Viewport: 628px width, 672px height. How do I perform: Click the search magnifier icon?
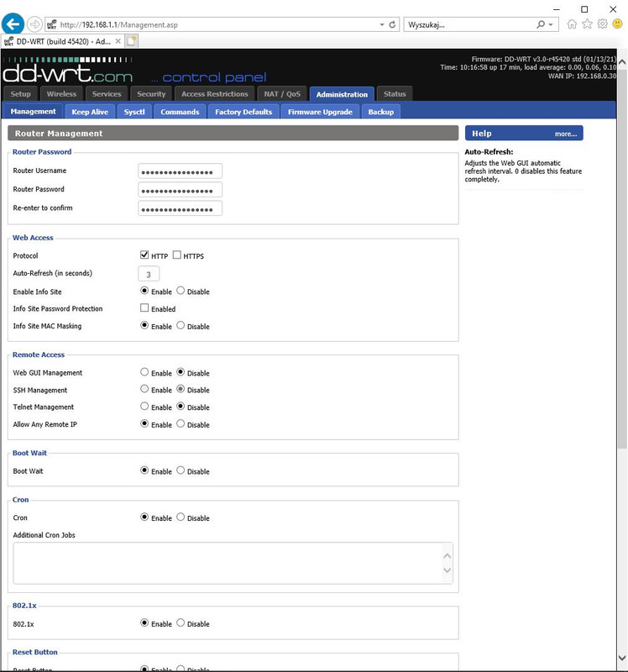(541, 24)
